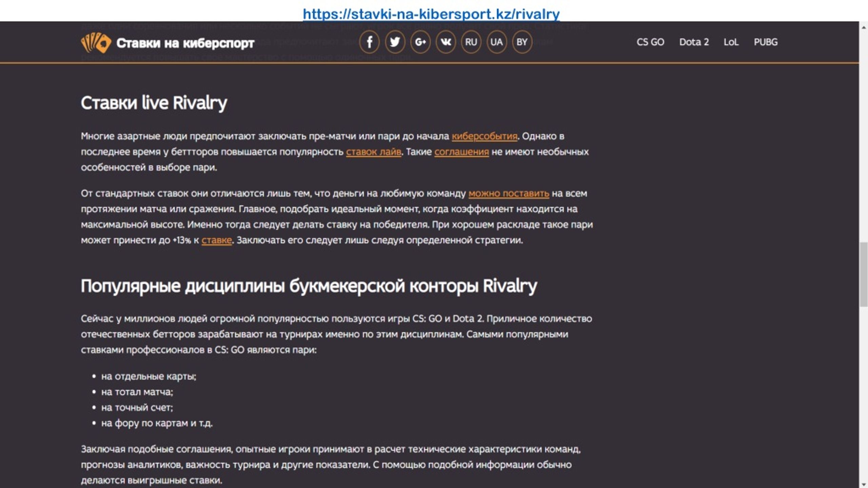Open the stavki-na-kibersport.kz/rivalry URL link

(x=431, y=14)
